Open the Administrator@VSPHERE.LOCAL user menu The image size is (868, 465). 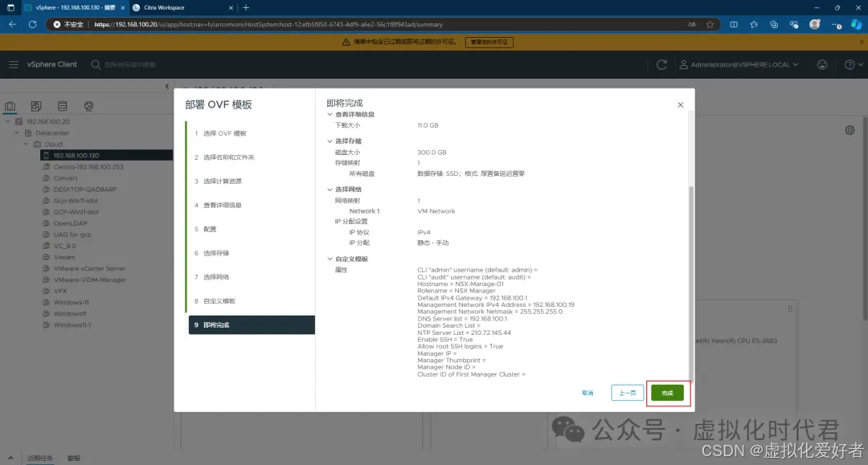[x=739, y=65]
